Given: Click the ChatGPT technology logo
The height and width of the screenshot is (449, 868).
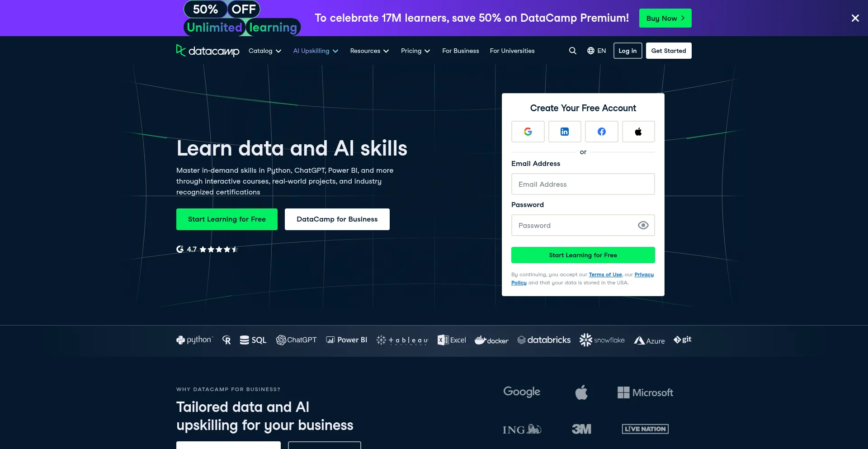Looking at the screenshot, I should 296,340.
